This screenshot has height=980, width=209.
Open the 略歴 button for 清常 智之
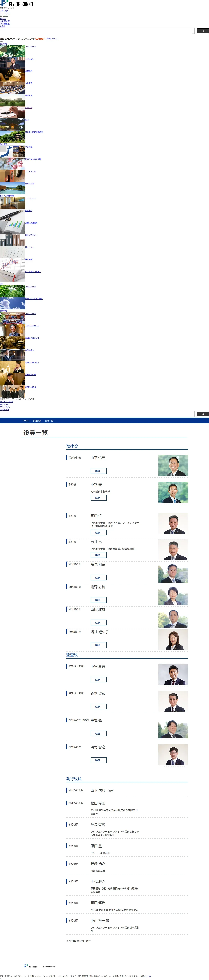98,760
